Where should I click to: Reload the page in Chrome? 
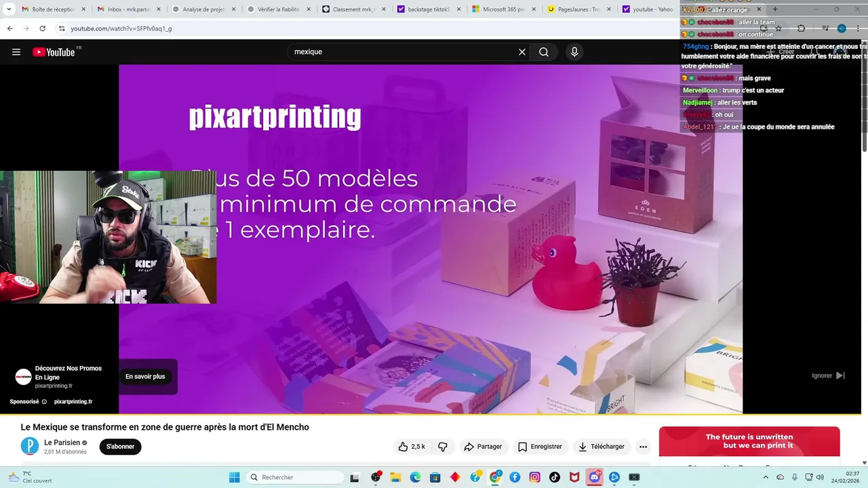(x=42, y=28)
